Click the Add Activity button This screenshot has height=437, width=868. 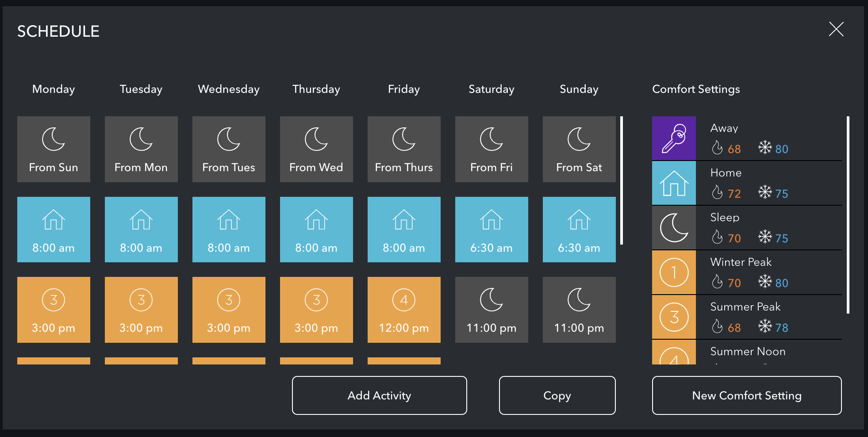coord(379,395)
